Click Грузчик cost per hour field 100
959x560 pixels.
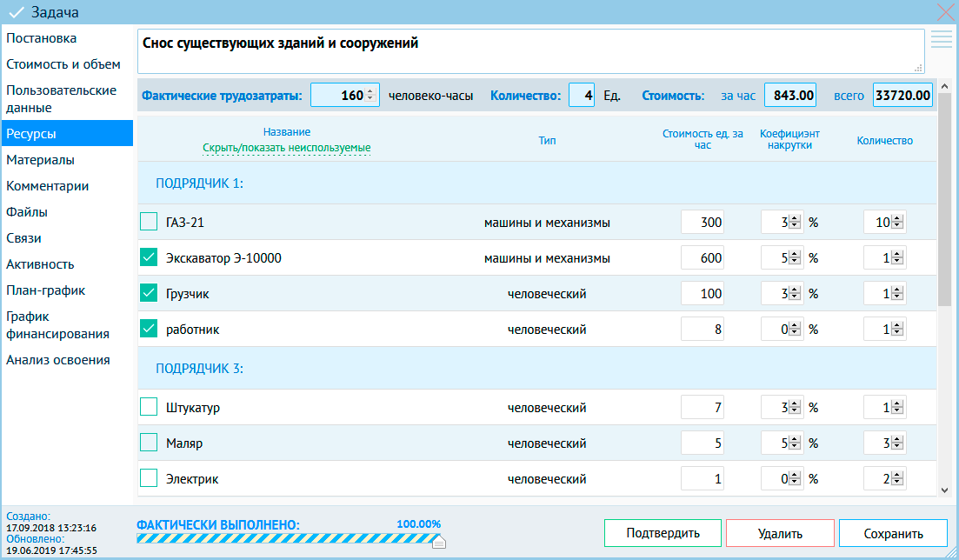pos(703,294)
